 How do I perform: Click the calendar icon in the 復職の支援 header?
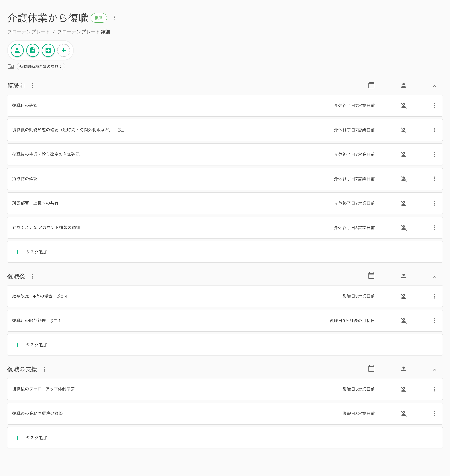[x=371, y=369]
